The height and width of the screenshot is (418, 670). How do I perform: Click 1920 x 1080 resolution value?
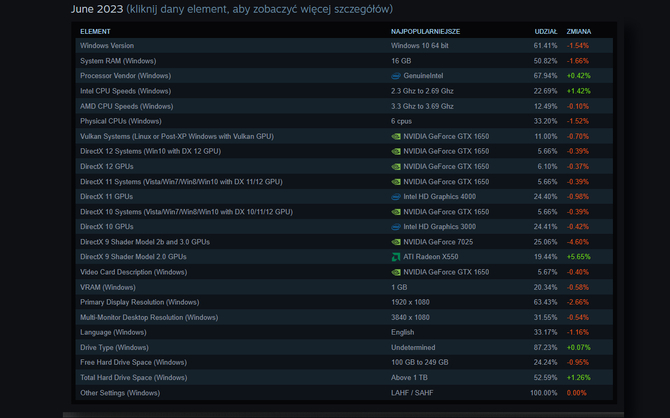pyautogui.click(x=410, y=302)
